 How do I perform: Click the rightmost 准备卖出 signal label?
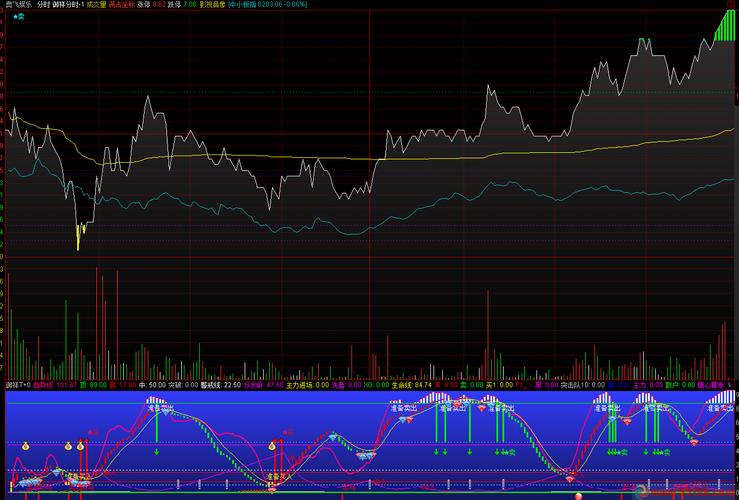coord(720,408)
